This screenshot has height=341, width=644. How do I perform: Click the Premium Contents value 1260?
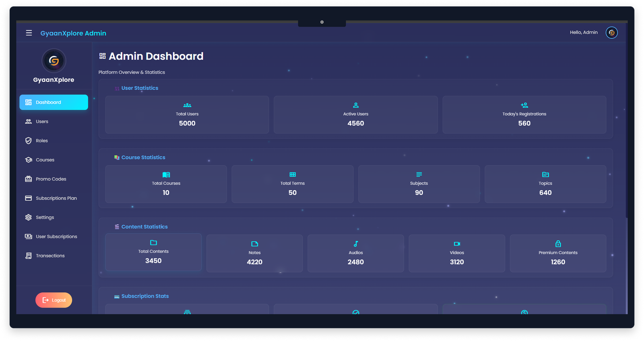tap(558, 262)
